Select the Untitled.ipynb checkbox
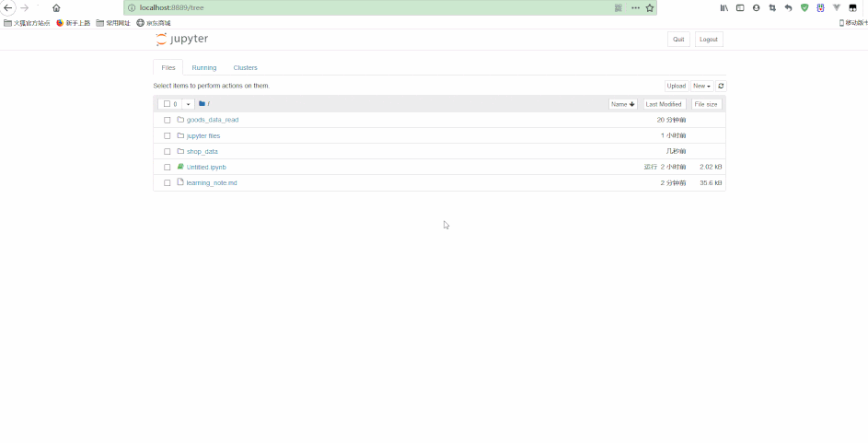The height and width of the screenshot is (443, 868). pos(168,168)
